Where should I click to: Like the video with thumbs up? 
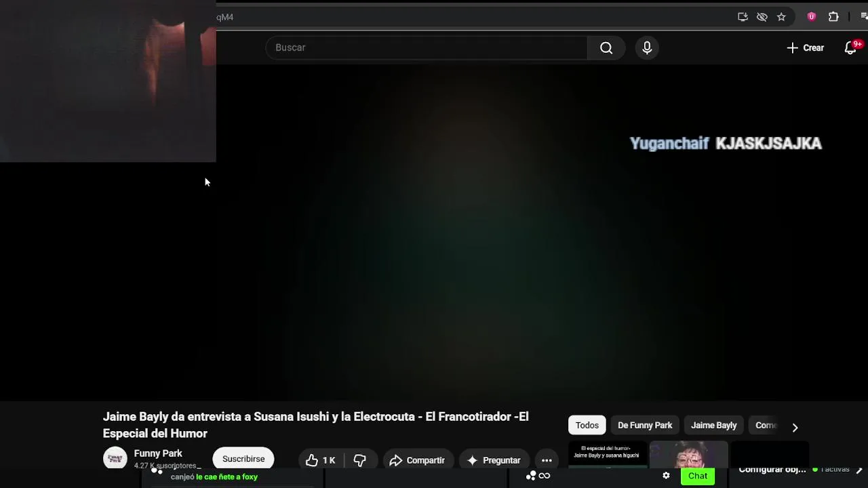320,460
